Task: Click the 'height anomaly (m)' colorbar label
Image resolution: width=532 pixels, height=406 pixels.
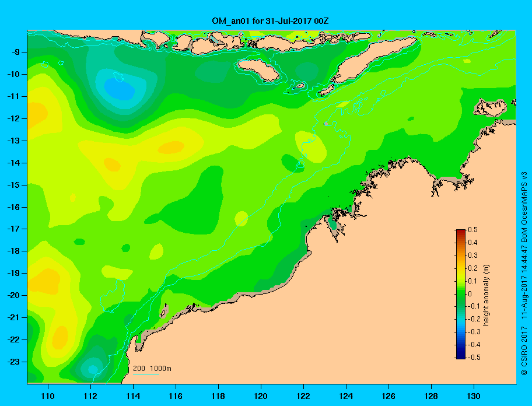Action: (486, 295)
